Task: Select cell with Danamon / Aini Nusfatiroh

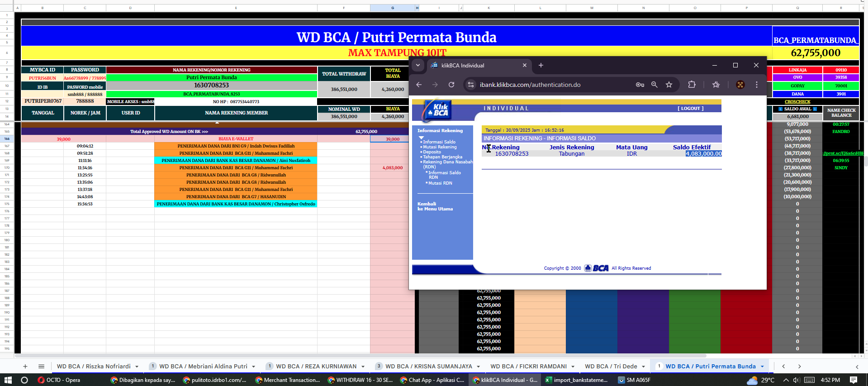Action: point(236,161)
